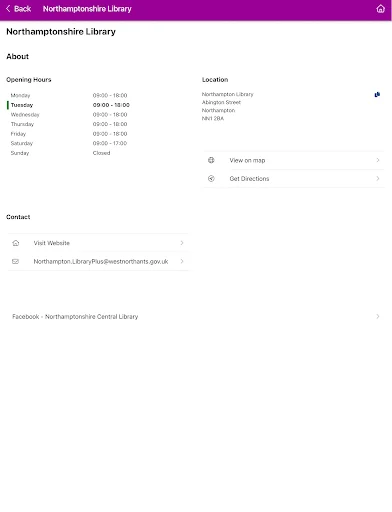
Task: Click the About heading
Action: pos(17,57)
